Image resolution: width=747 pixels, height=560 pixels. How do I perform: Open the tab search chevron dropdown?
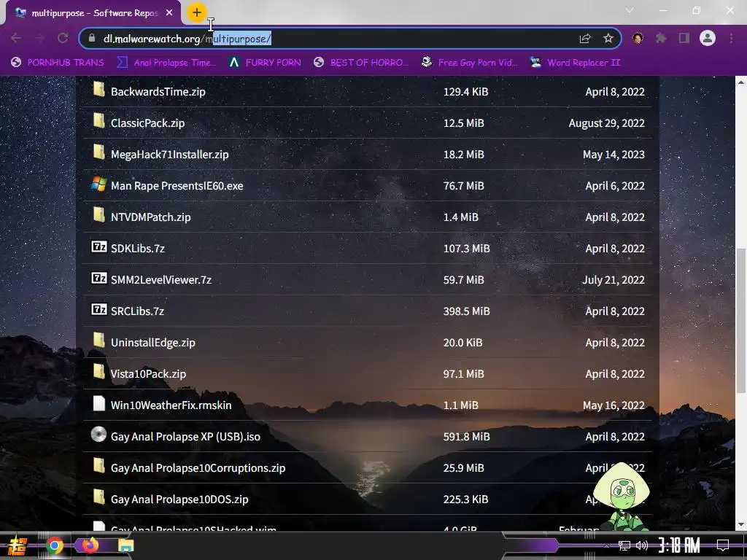(630, 10)
